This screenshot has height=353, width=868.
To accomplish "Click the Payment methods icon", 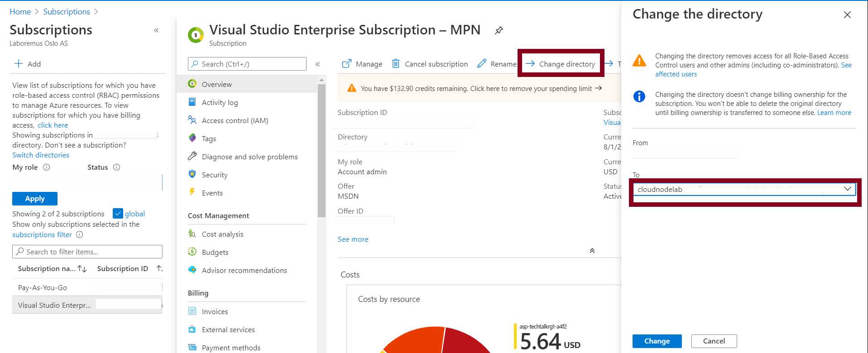I will click(192, 347).
